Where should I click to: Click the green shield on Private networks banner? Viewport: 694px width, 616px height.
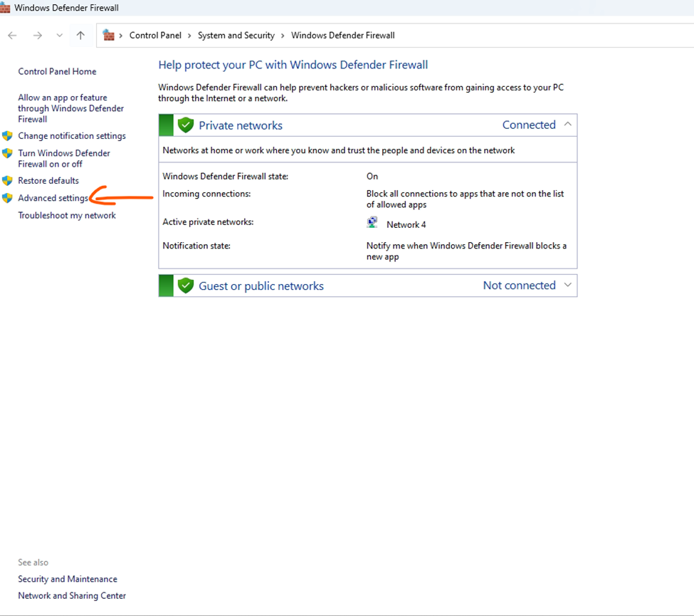185,125
